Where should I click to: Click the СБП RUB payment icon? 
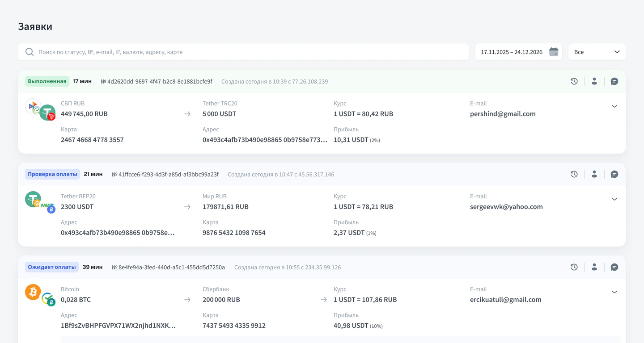(33, 106)
